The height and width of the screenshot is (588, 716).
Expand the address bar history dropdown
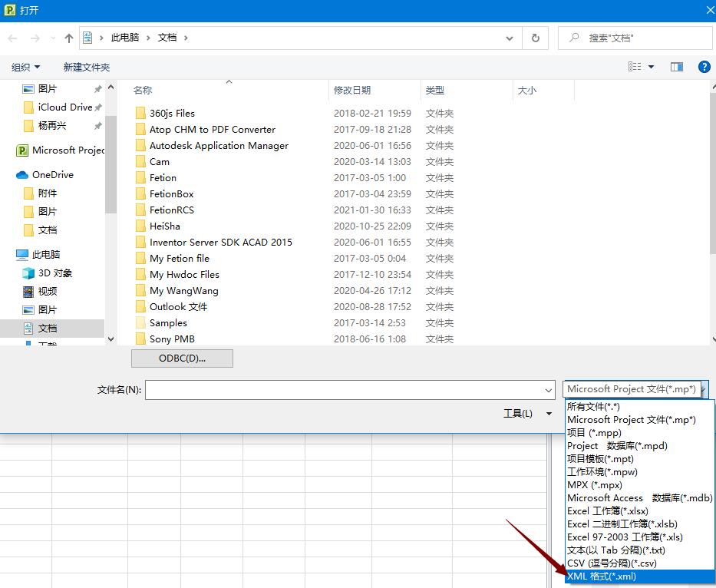(x=510, y=38)
